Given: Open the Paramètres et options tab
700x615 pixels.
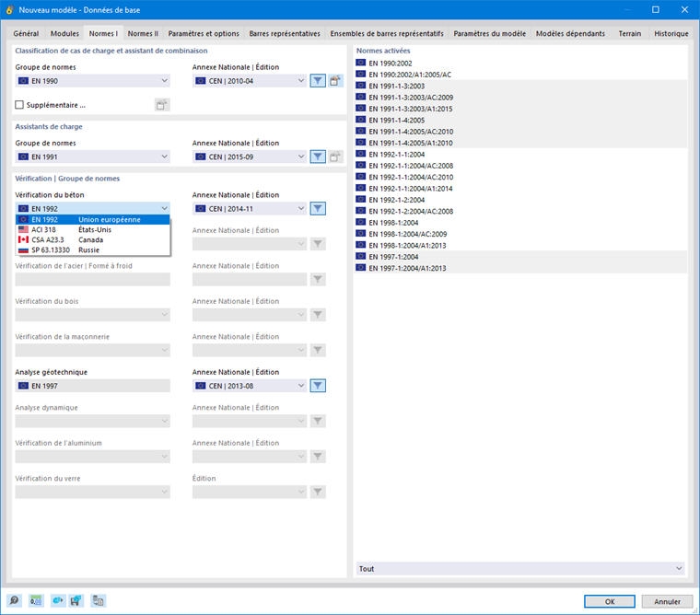Looking at the screenshot, I should (x=204, y=33).
